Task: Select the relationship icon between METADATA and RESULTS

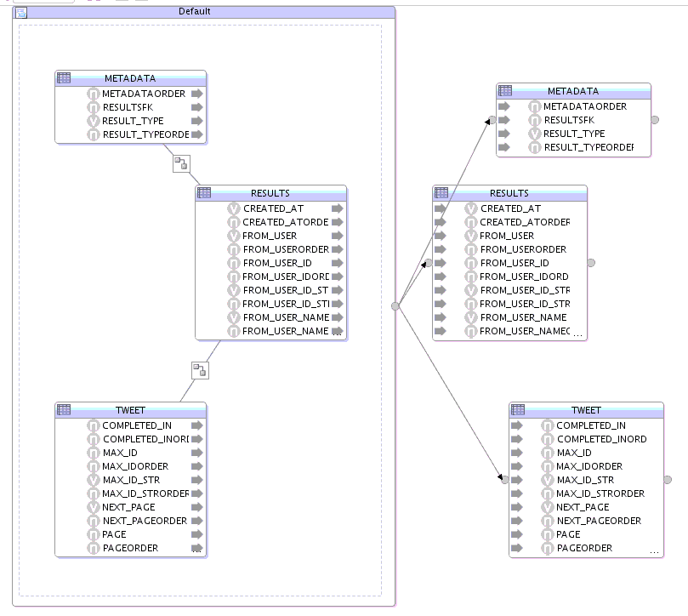Action: coord(181,163)
